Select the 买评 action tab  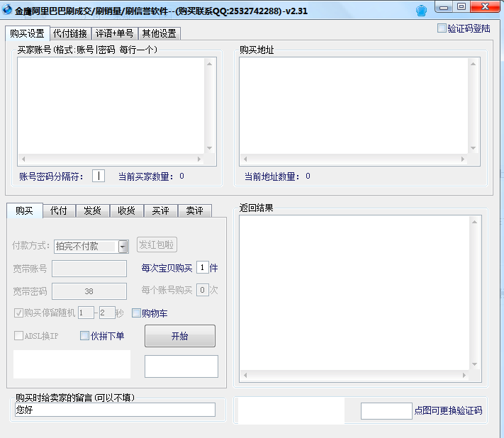tap(160, 210)
